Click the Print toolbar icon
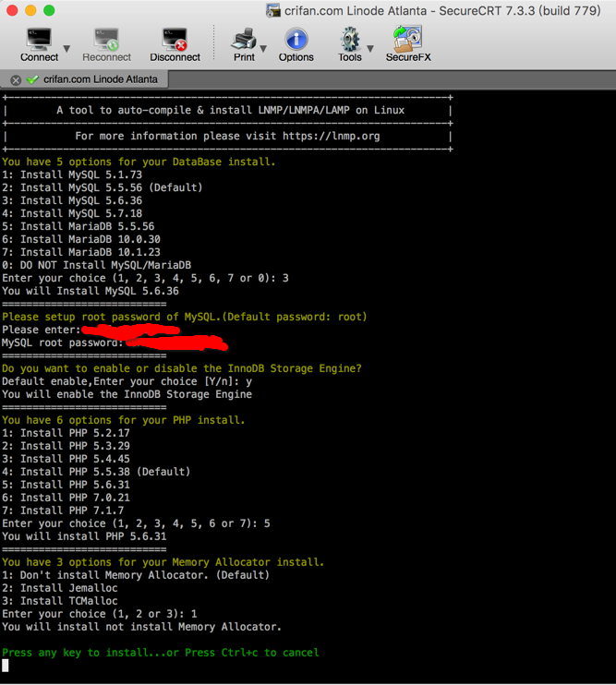Screen dimensions: 616x685 point(244,44)
